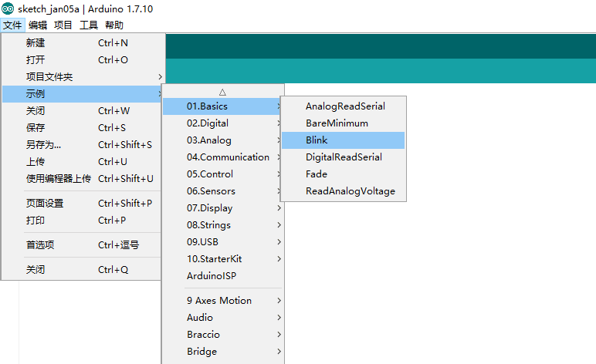596x364 pixels.
Task: Open the 工具 menu
Action: (x=89, y=25)
